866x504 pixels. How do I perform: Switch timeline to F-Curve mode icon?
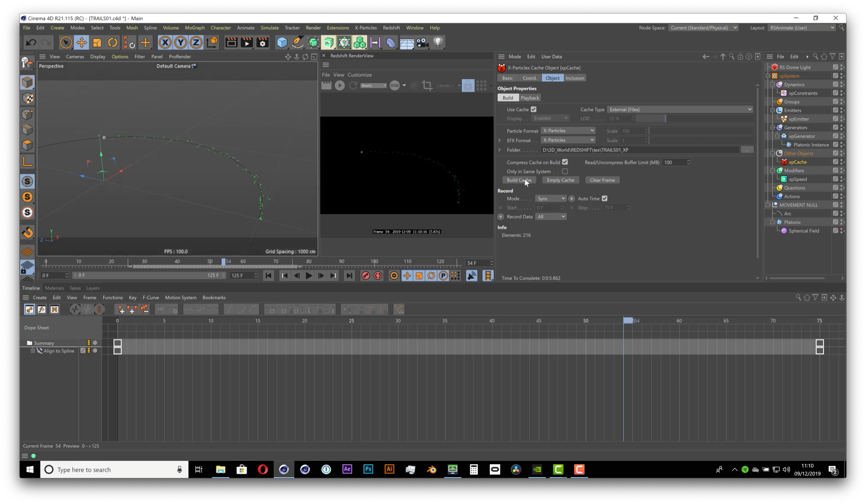coord(41,309)
